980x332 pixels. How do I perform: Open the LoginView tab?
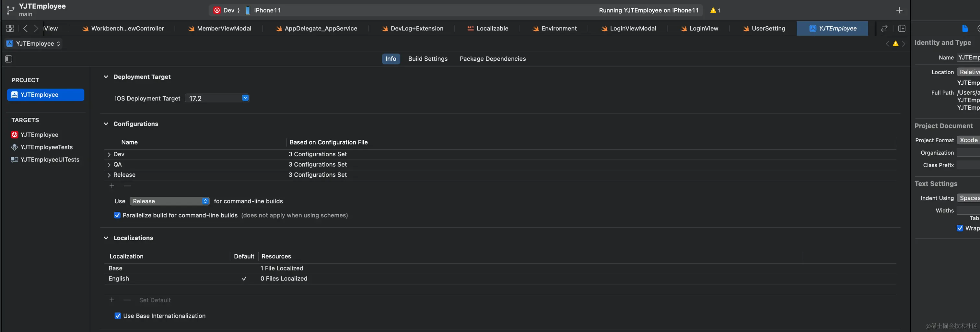pyautogui.click(x=700, y=29)
